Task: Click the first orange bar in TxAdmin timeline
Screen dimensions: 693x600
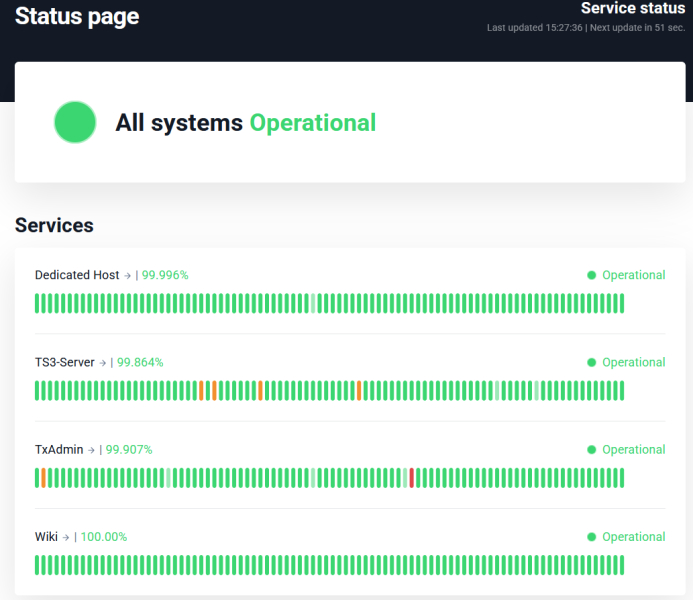Action: (x=44, y=478)
